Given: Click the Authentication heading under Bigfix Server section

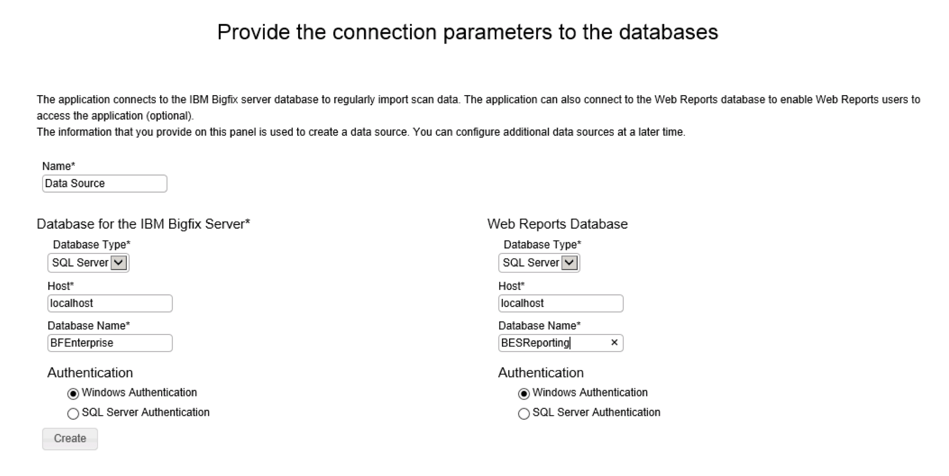Looking at the screenshot, I should click(x=90, y=373).
